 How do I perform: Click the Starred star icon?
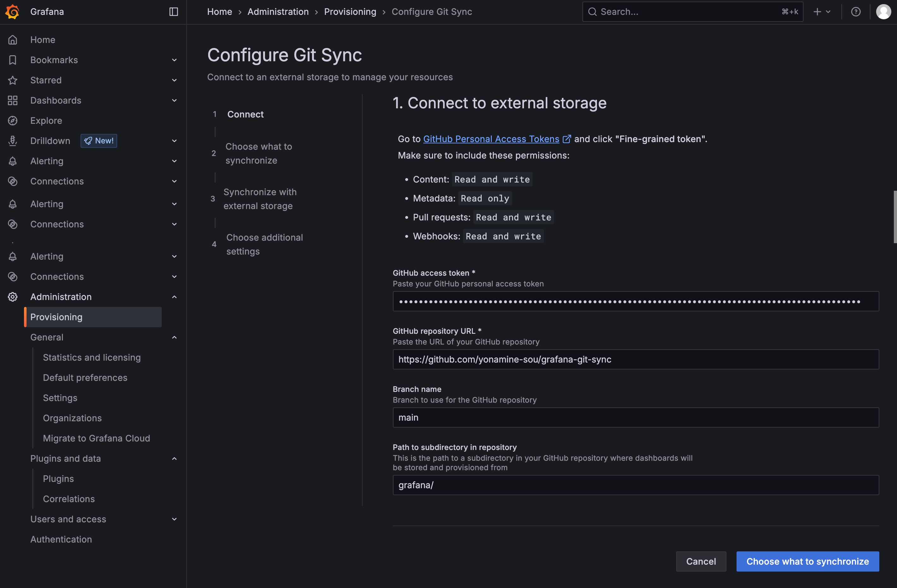coord(13,80)
